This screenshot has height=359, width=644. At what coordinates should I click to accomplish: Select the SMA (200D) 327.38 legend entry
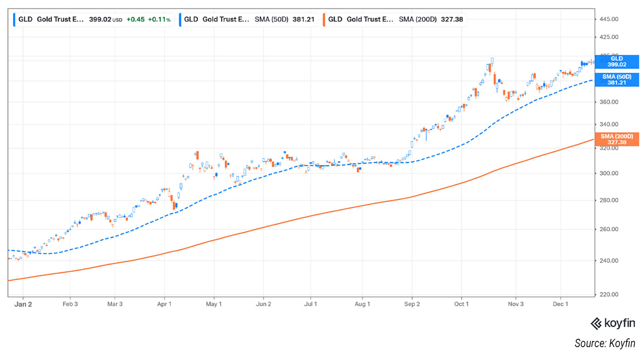394,20
